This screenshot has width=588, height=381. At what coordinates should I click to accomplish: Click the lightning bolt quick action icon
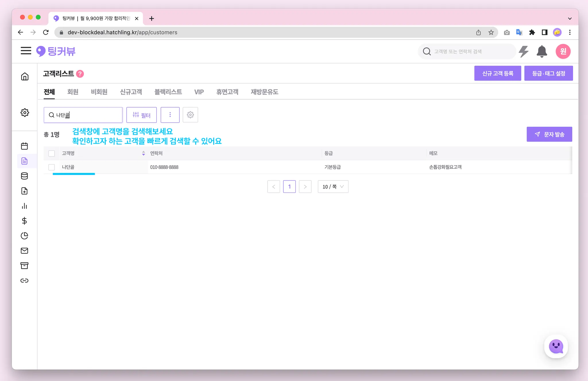(524, 52)
